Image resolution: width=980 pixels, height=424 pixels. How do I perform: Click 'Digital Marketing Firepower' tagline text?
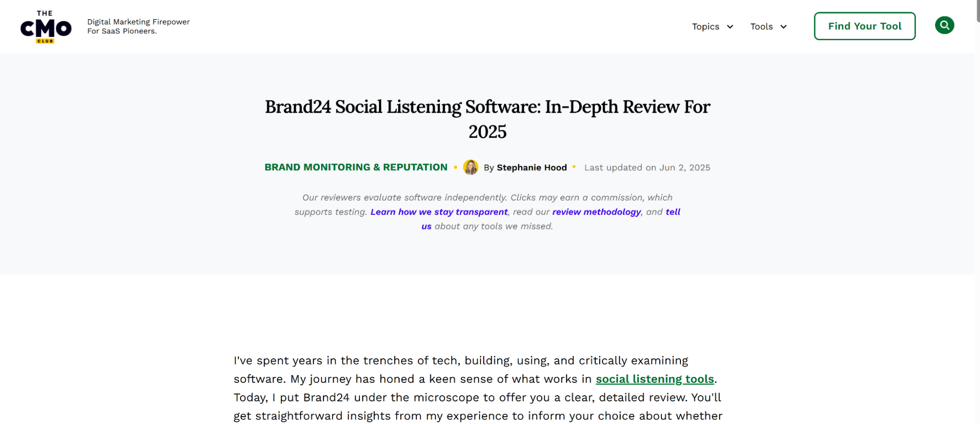click(x=138, y=22)
